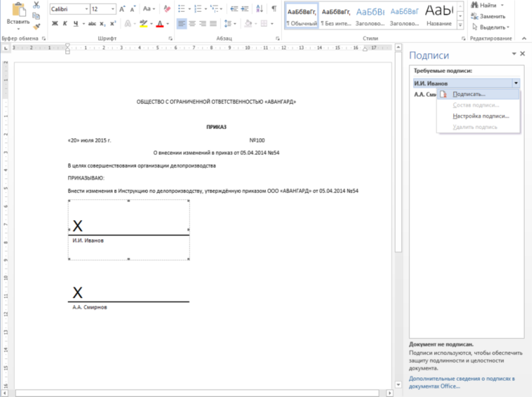532x397 pixels.
Task: Click the vertical scrollbar down arrow
Action: [398, 384]
